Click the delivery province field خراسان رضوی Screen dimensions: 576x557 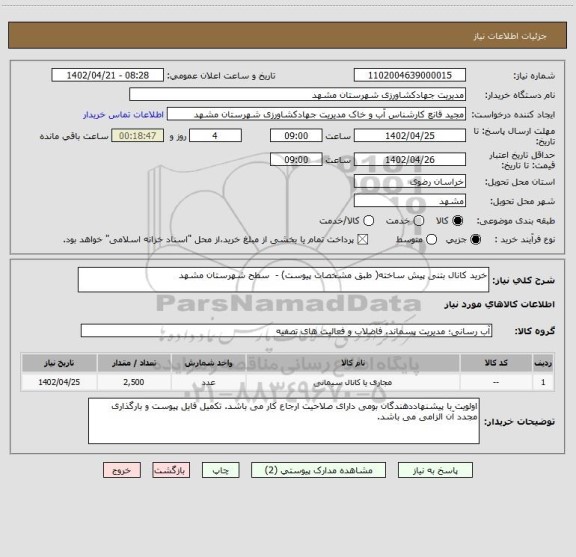pyautogui.click(x=410, y=182)
